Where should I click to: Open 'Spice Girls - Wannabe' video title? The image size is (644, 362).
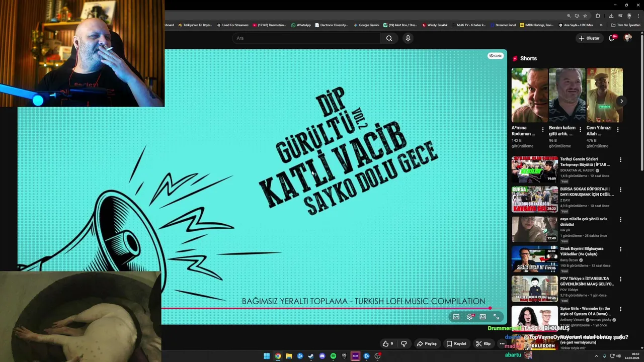click(586, 311)
